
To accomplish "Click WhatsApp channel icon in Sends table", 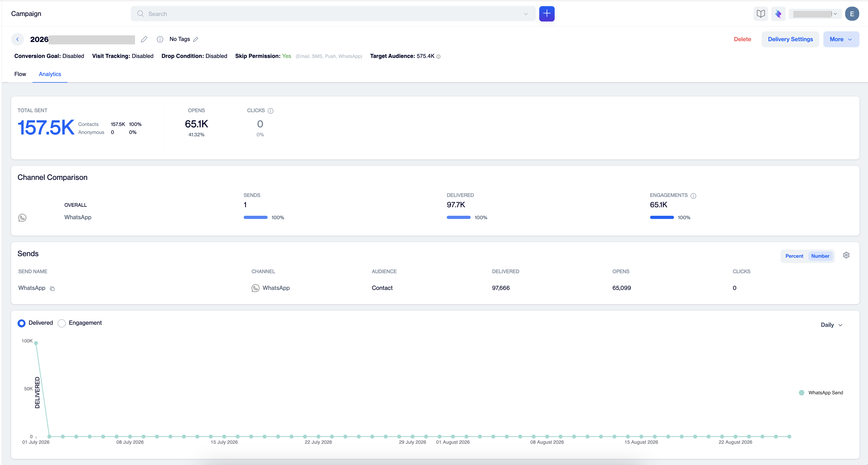I will (x=255, y=288).
